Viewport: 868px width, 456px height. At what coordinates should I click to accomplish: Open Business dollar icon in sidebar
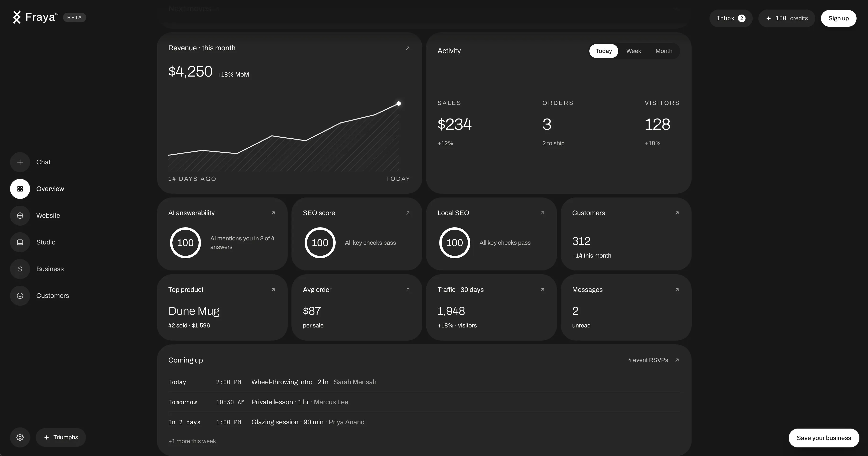20,269
